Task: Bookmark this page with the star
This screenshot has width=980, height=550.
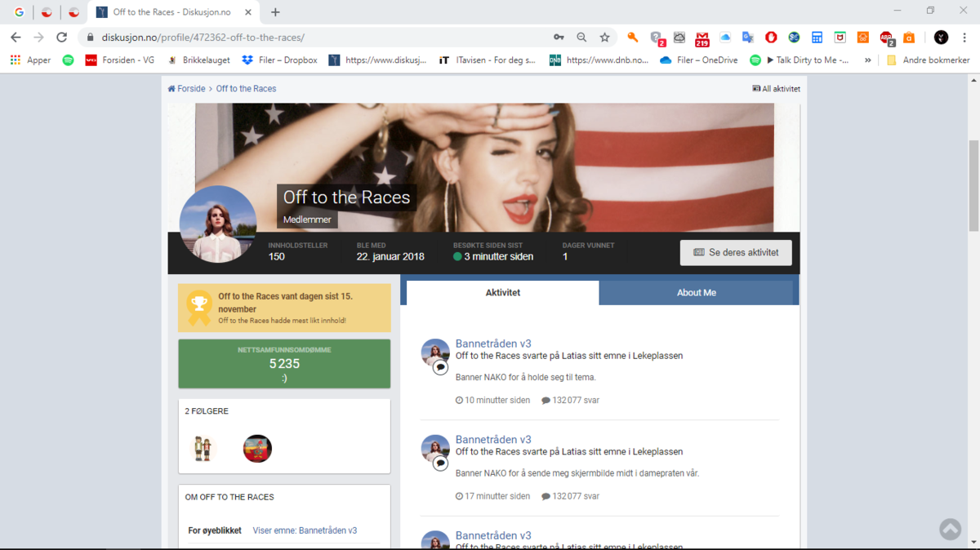Action: point(604,38)
